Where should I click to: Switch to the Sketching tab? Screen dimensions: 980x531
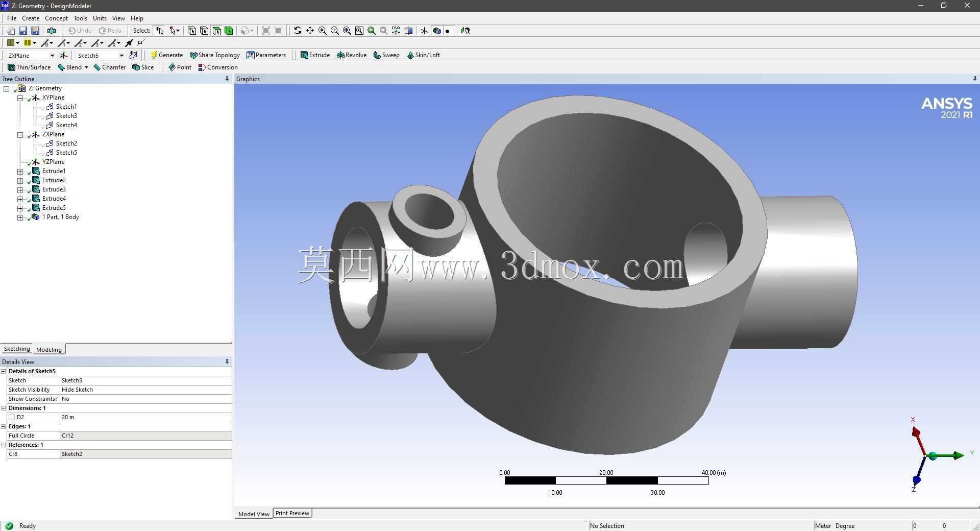tap(17, 349)
